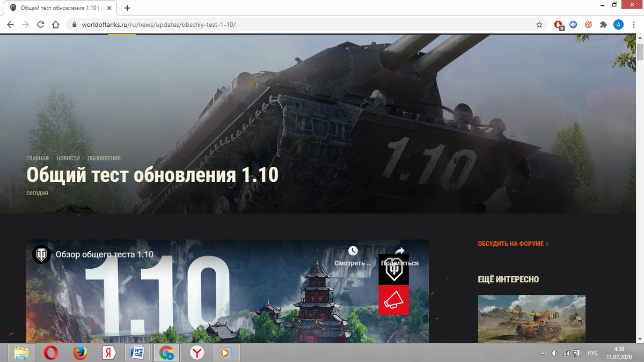
Task: Click the black World of Tanks shield button
Action: (x=394, y=270)
